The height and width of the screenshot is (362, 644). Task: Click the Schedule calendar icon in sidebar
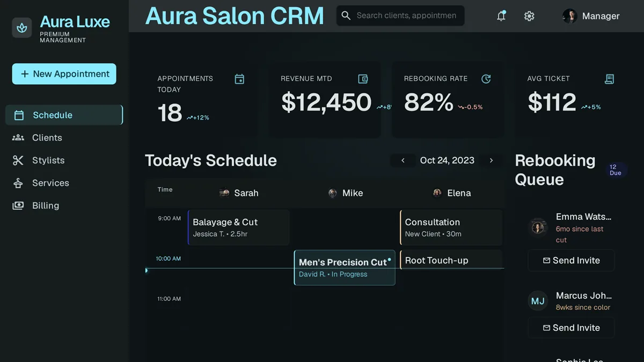tap(19, 115)
